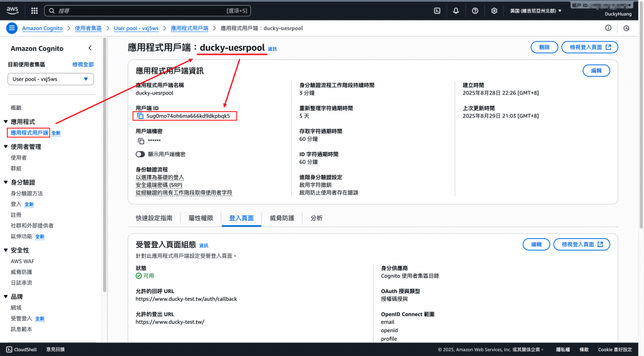Viewport: 644px width, 356px height.
Task: Click the 檢視全部 link in sidebar
Action: click(x=83, y=64)
